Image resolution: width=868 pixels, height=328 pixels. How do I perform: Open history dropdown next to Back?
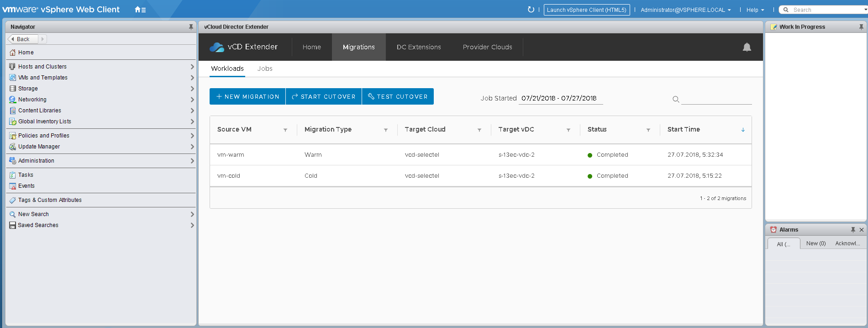pos(42,39)
